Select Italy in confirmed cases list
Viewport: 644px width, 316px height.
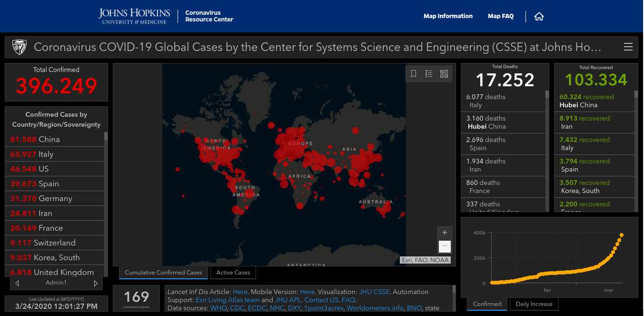[x=46, y=154]
